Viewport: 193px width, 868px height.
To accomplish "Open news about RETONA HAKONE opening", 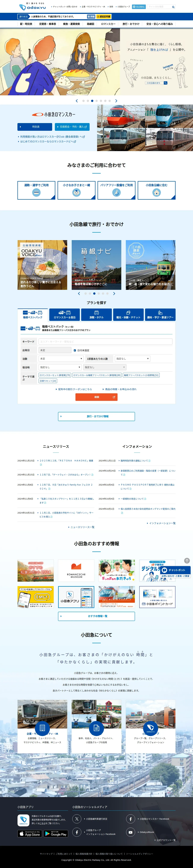I will (66, 461).
